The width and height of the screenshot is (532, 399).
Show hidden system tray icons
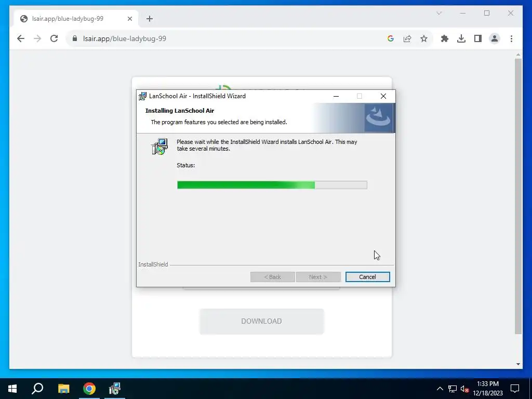[x=440, y=389]
